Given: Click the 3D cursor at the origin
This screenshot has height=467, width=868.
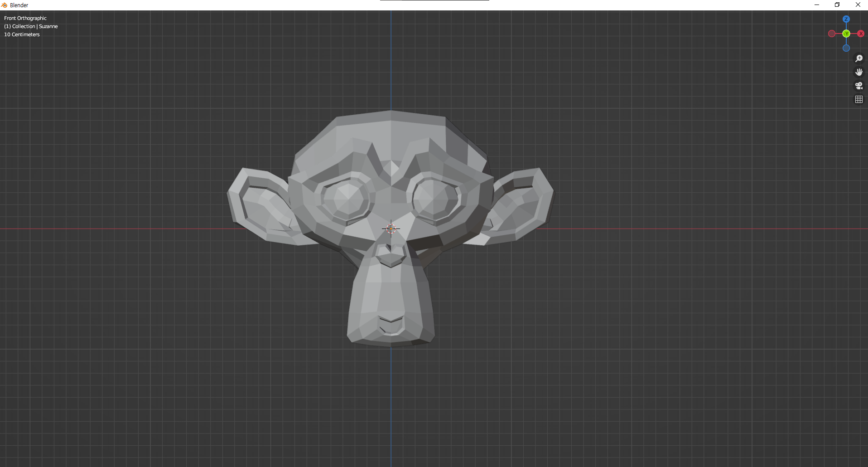Looking at the screenshot, I should 391,229.
